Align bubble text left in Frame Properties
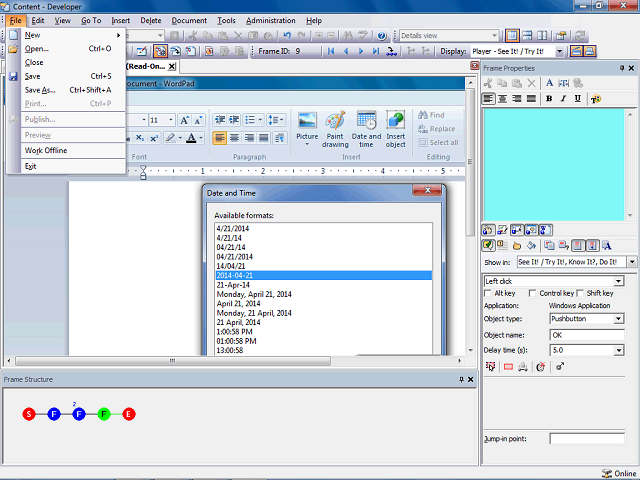Image resolution: width=640 pixels, height=480 pixels. click(x=488, y=99)
